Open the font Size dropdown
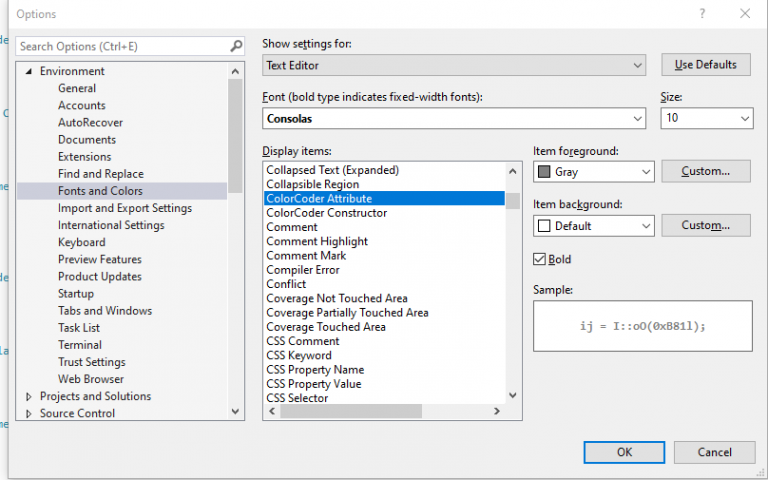Image resolution: width=768 pixels, height=480 pixels. (x=706, y=118)
